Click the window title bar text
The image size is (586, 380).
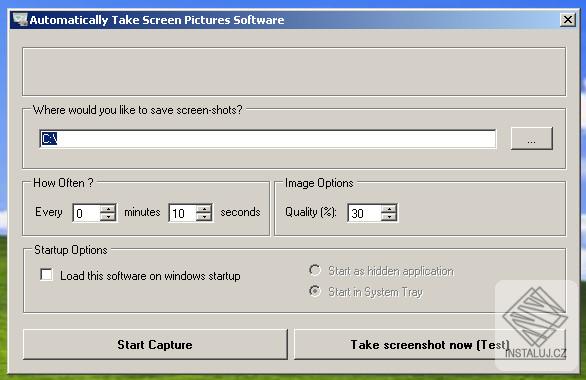coord(157,20)
